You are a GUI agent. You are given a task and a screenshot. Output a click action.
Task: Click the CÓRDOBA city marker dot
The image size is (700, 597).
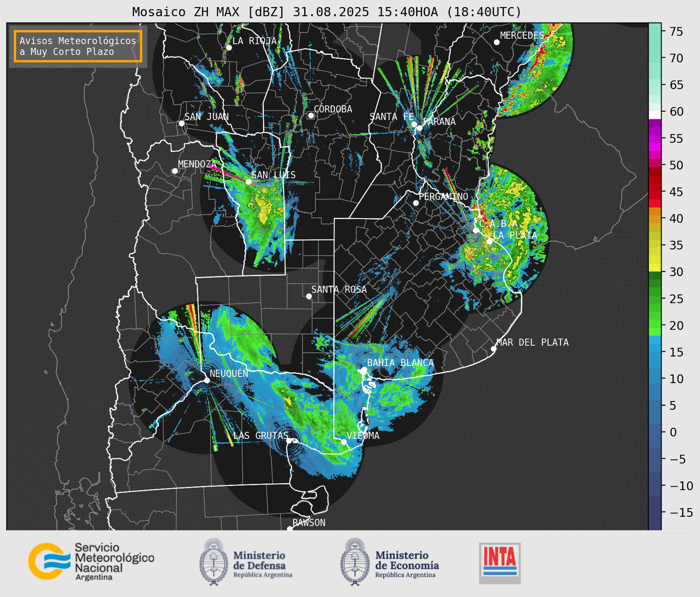point(311,115)
